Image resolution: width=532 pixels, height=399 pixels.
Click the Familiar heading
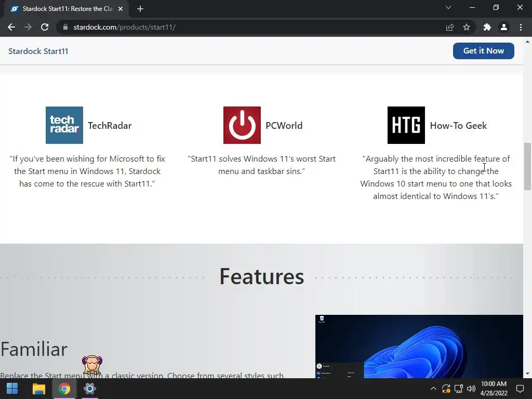34,350
